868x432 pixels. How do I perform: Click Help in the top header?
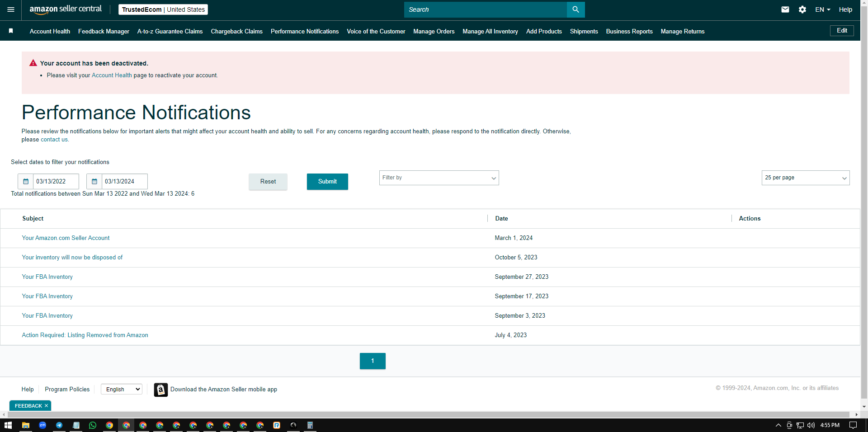click(845, 9)
